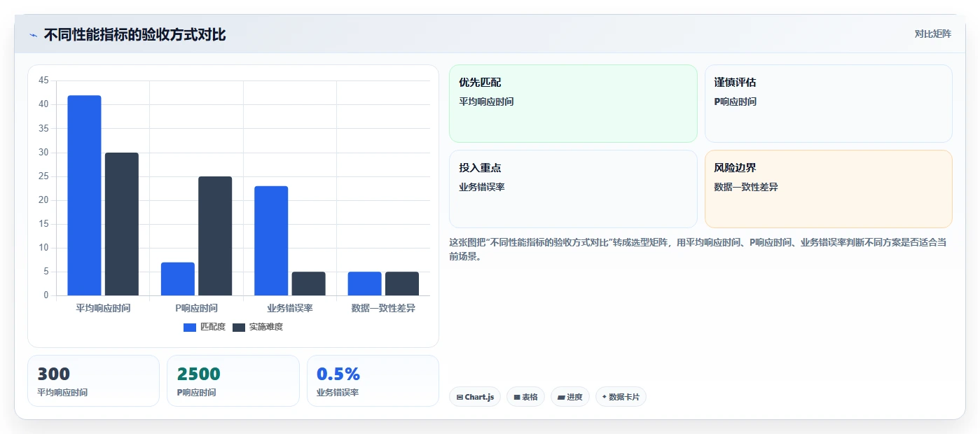Click the 平均响应时间 x-axis label under the chart

[x=103, y=308]
